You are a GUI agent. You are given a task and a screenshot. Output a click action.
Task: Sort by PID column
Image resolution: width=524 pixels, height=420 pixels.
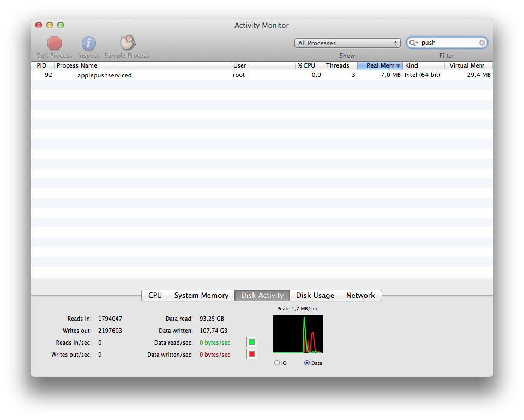click(42, 65)
